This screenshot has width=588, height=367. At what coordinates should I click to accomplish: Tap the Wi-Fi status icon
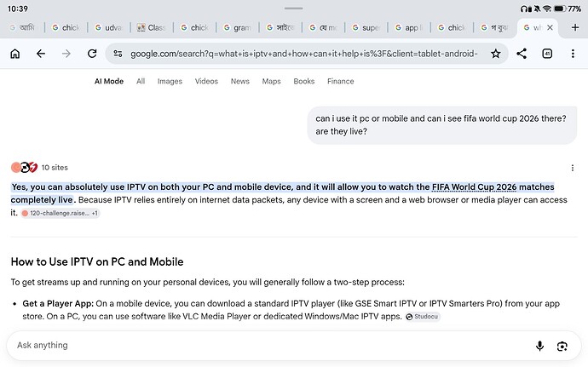point(547,9)
